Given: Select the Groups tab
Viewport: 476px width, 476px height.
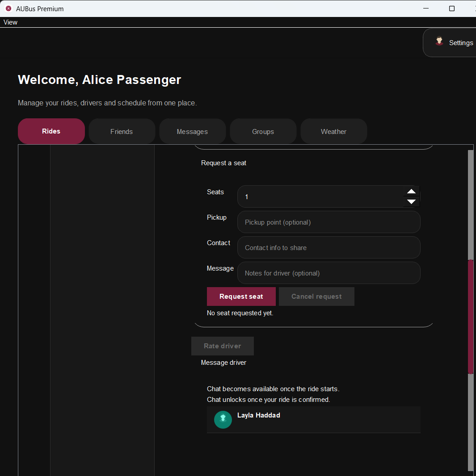Looking at the screenshot, I should (263, 131).
